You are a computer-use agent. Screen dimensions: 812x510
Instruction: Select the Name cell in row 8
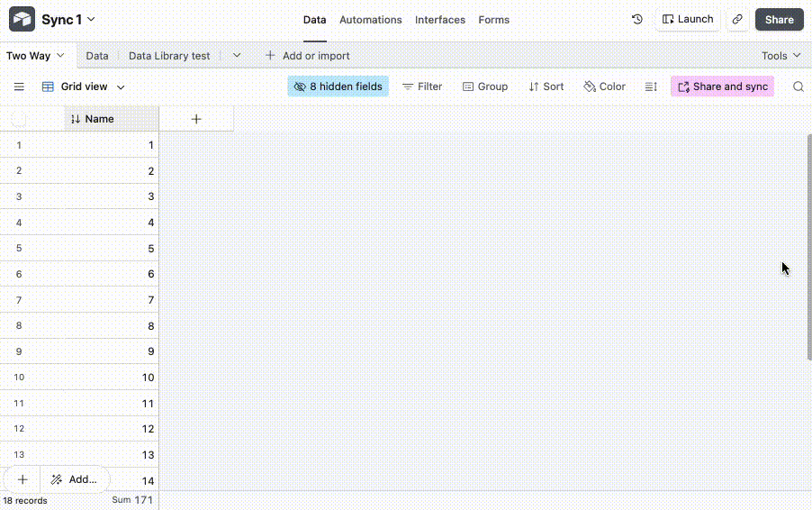click(112, 325)
